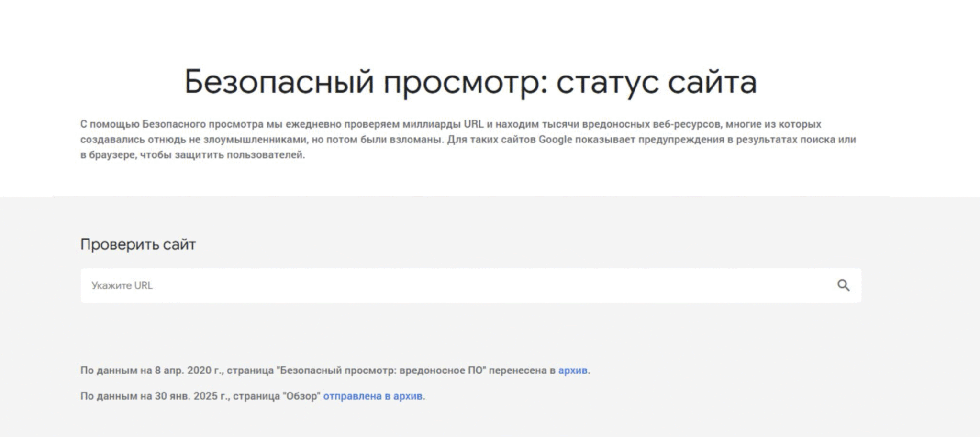980x437 pixels.
Task: Open the 'архив' link
Action: [x=572, y=371]
